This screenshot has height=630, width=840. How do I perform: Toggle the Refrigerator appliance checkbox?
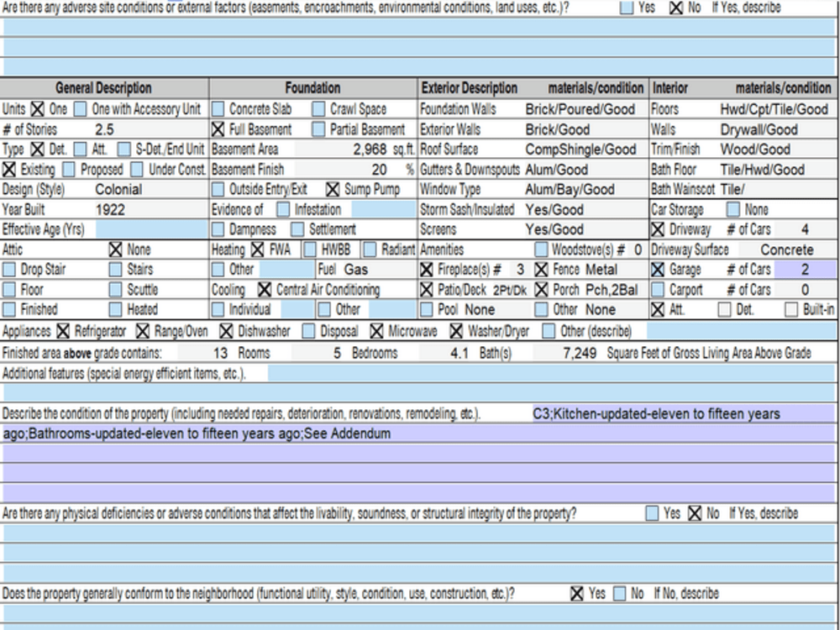pos(63,332)
